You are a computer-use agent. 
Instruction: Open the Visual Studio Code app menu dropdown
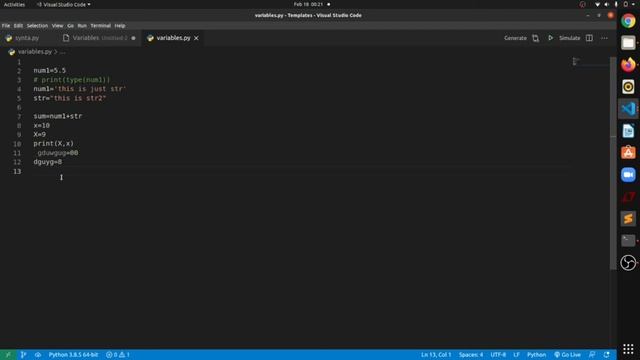pos(64,4)
